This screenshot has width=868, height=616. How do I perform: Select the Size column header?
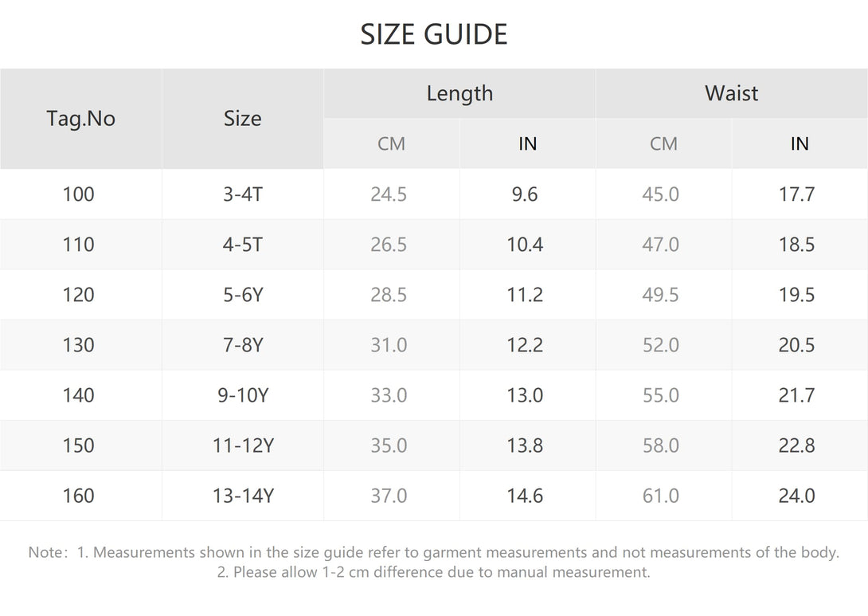pyautogui.click(x=242, y=119)
